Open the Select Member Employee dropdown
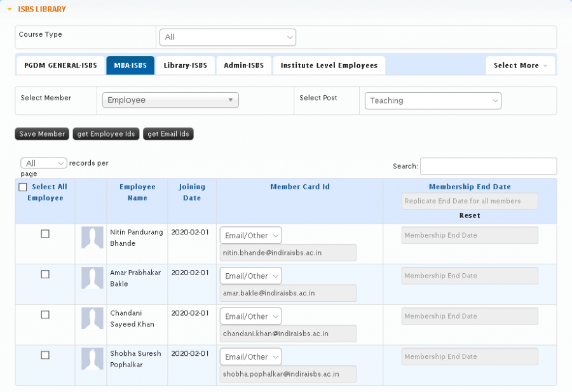The width and height of the screenshot is (572, 392). [170, 100]
